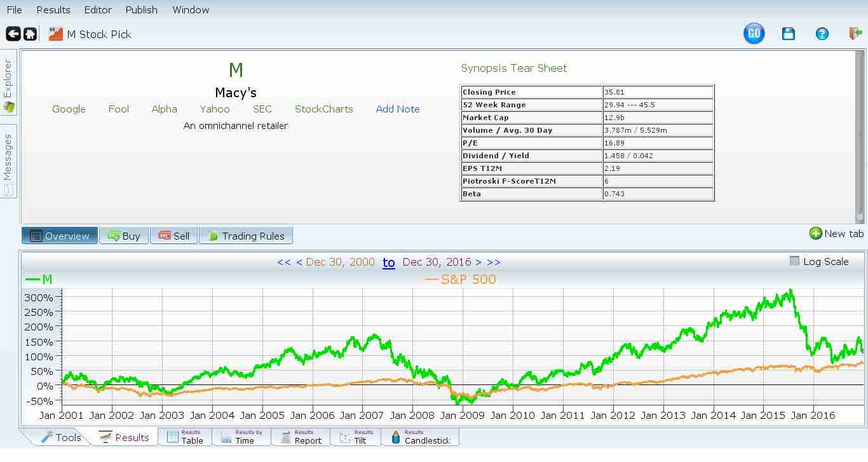Viewport: 868px width, 462px height.
Task: Follow the Google link for Macy's
Action: pos(69,109)
